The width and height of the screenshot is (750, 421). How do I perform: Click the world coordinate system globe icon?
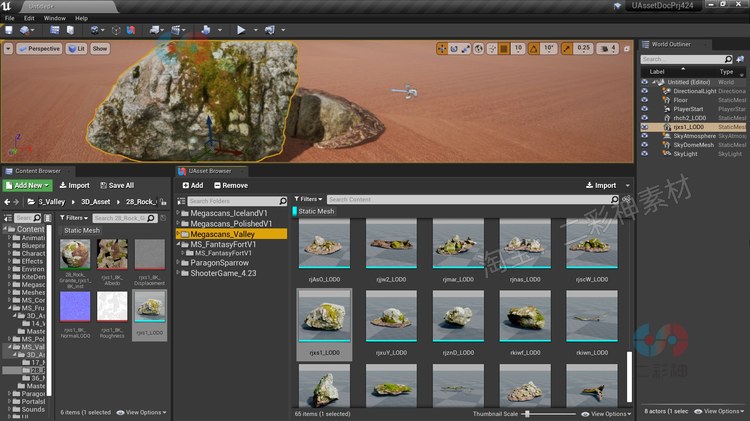(x=478, y=49)
